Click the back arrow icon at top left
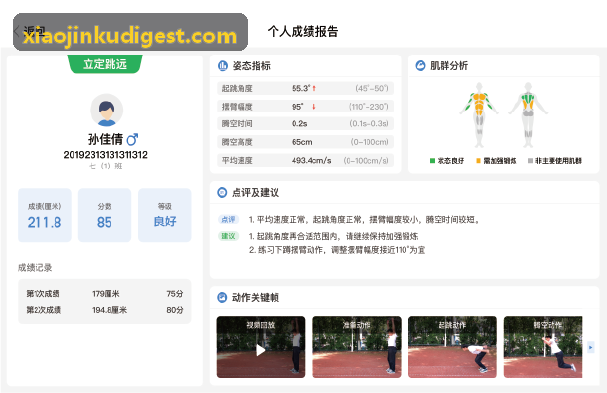Image resolution: width=607 pixels, height=393 pixels. point(17,31)
